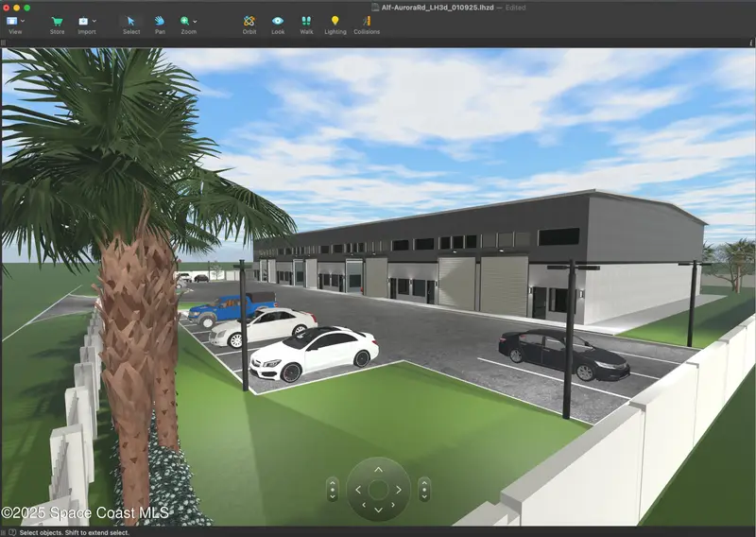The height and width of the screenshot is (537, 756).
Task: Open the Store shopping cart
Action: click(57, 21)
